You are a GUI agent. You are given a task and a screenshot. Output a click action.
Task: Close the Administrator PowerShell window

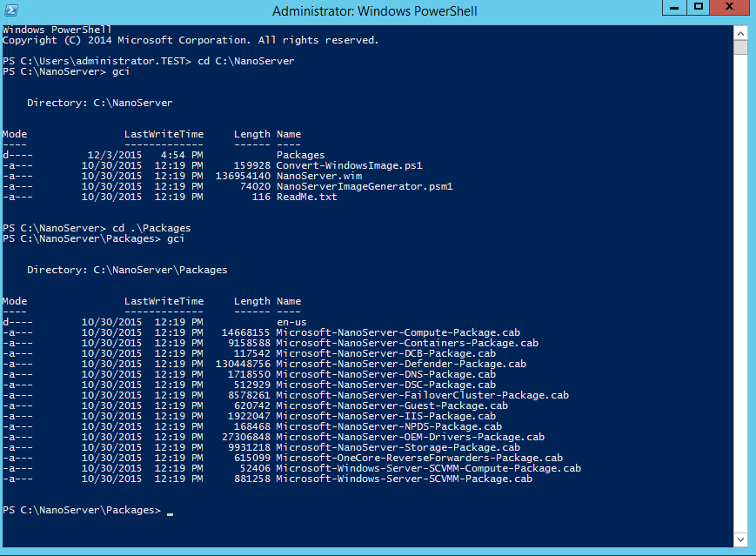click(730, 8)
